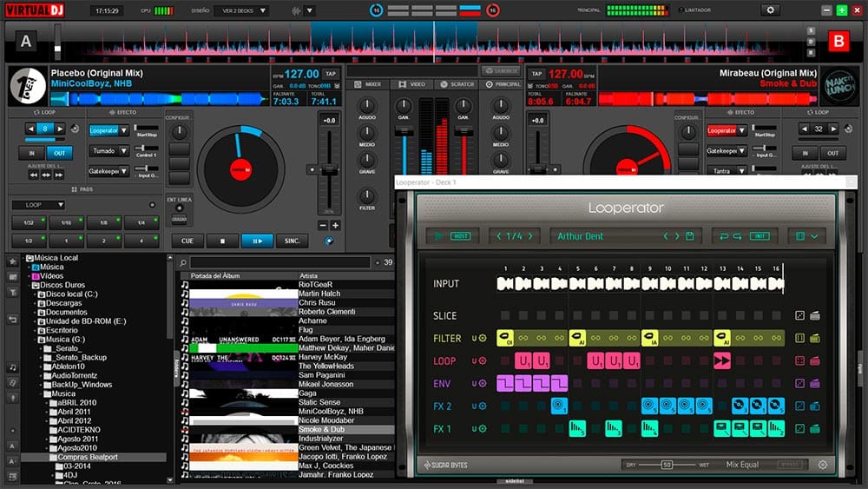Clear FILTER row with eraser icon
The image size is (868, 489).
815,338
